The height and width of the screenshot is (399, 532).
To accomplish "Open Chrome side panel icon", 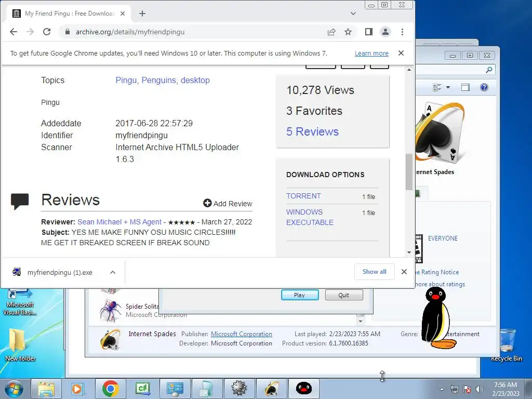I will [x=369, y=32].
